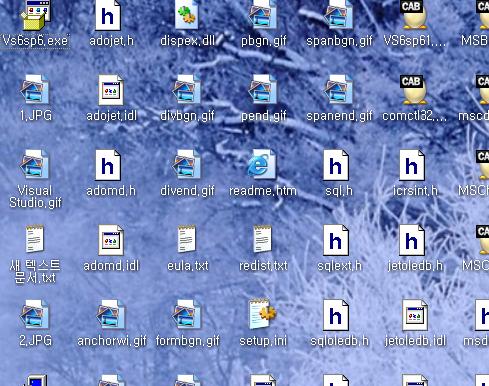Click the sql.h header file icon

pyautogui.click(x=336, y=165)
